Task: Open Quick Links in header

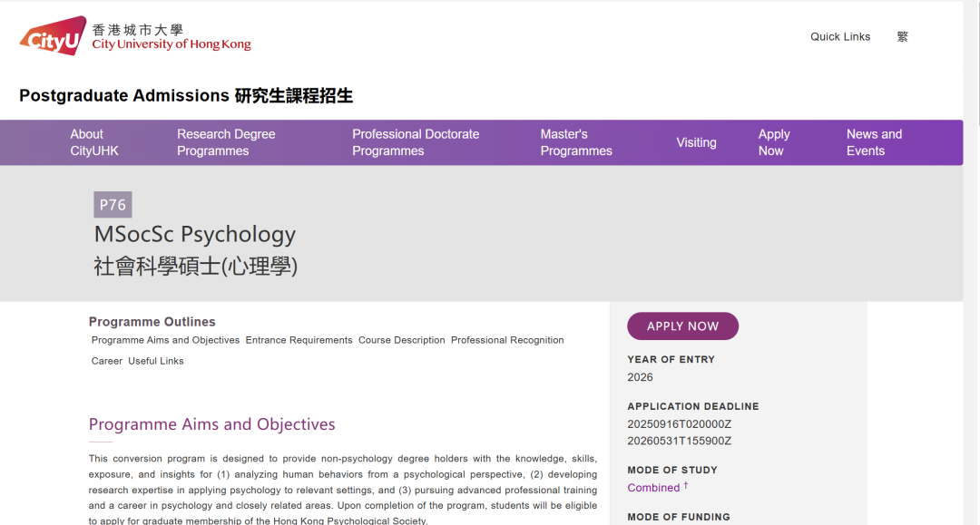Action: click(839, 37)
